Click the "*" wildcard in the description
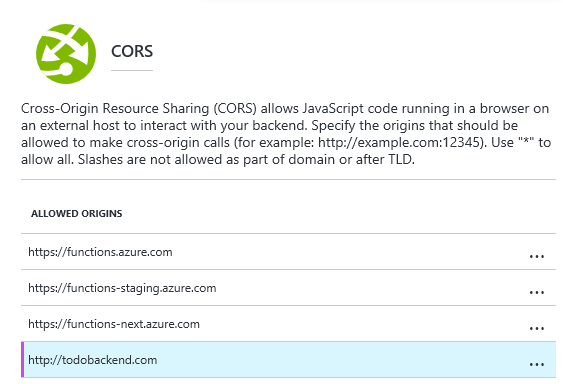Viewport: 563px width, 384px height. 527,142
